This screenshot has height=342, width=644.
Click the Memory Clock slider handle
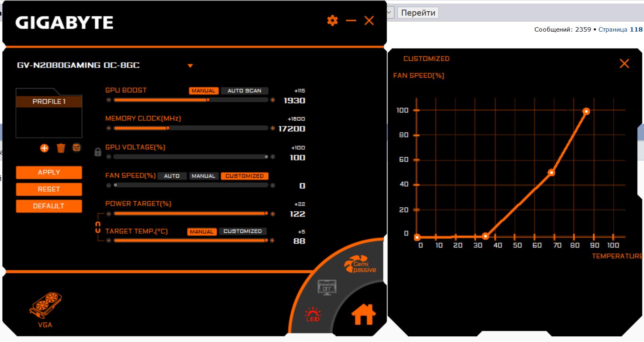pyautogui.click(x=168, y=128)
